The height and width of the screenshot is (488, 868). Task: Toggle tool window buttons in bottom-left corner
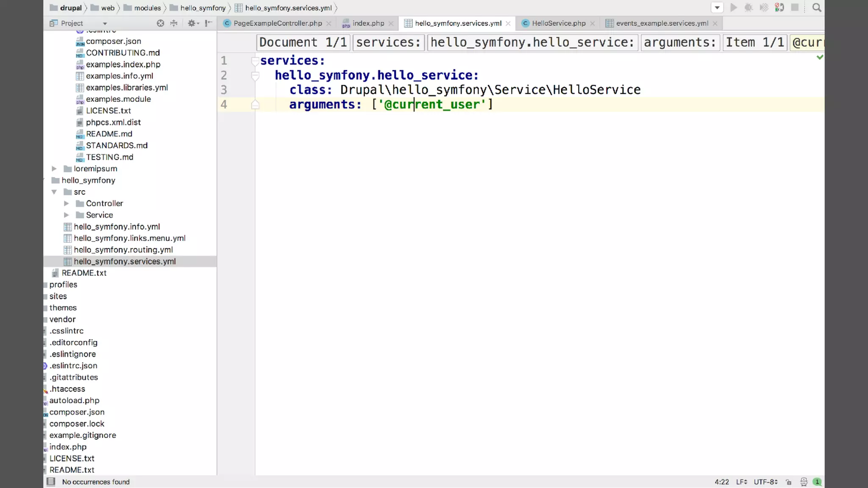pos(51,482)
